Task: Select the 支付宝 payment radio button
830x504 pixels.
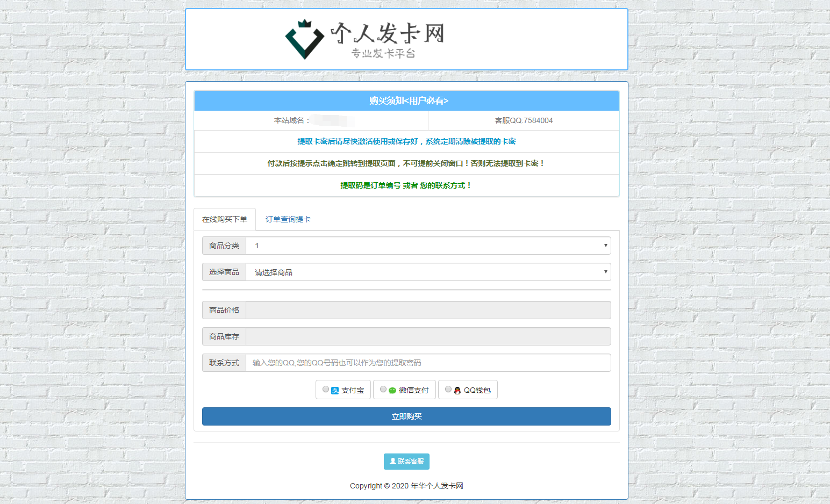Action: tap(325, 389)
